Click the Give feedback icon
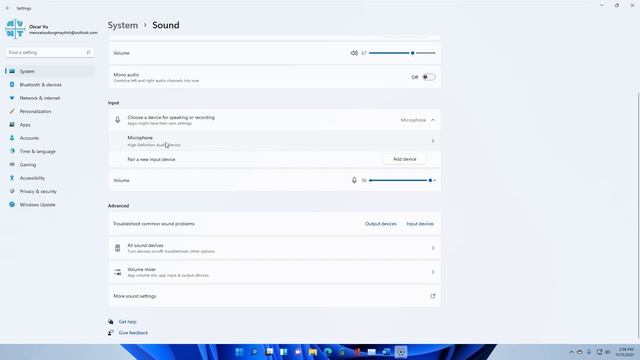Image resolution: width=640 pixels, height=360 pixels. pyautogui.click(x=111, y=333)
